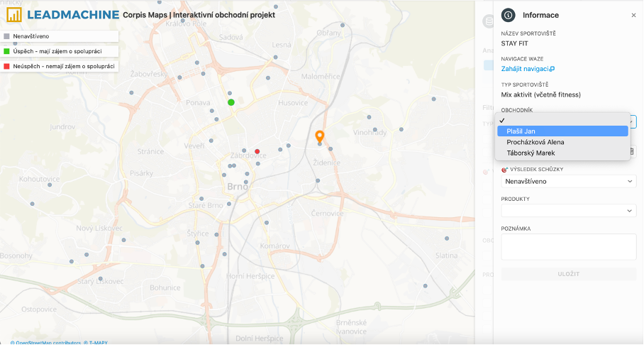Start Waze navigation via Zahájit navigaci
This screenshot has height=345, width=644.
(x=525, y=69)
